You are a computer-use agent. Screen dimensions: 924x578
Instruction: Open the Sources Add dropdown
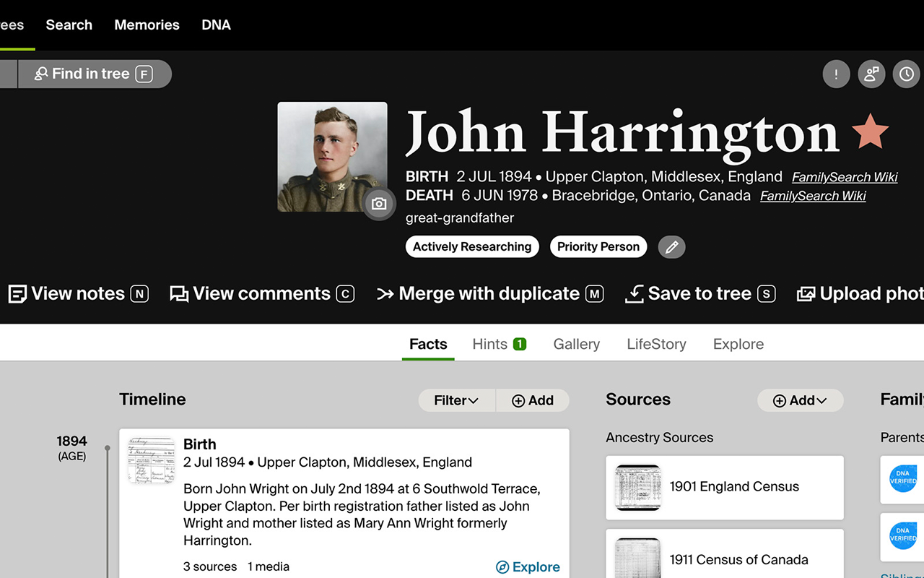[x=800, y=400]
